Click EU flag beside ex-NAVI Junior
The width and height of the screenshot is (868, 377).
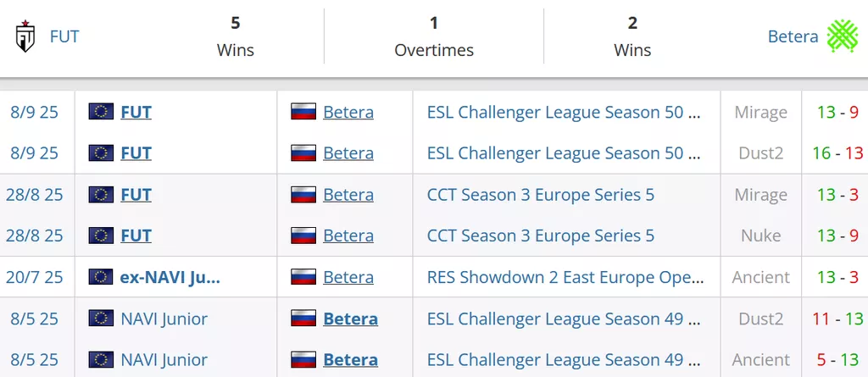tap(101, 277)
